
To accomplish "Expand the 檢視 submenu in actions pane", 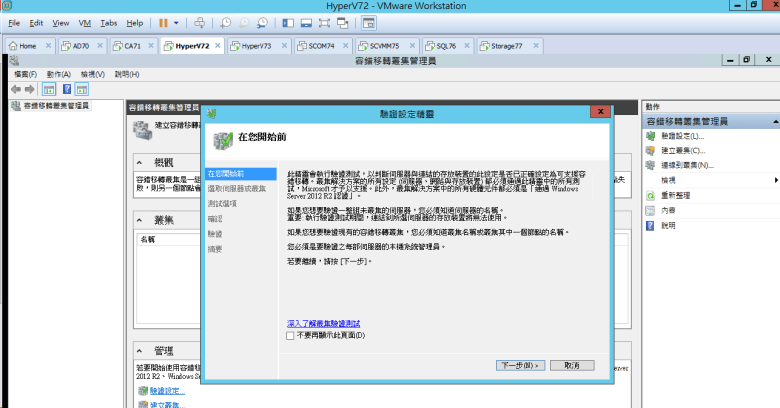I will pyautogui.click(x=776, y=180).
